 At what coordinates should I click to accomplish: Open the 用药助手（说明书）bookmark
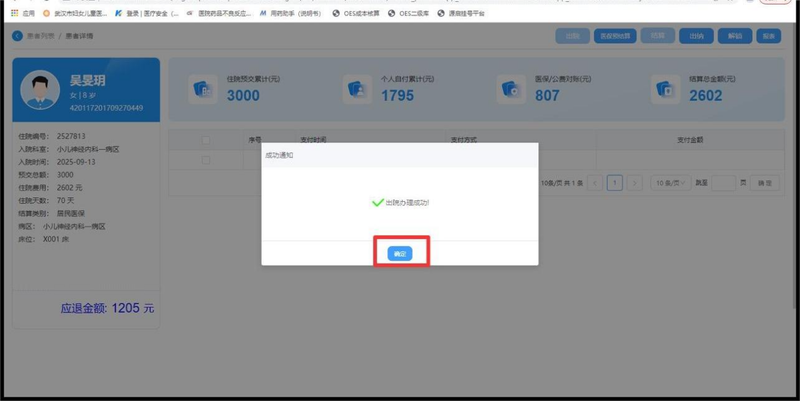[291, 13]
